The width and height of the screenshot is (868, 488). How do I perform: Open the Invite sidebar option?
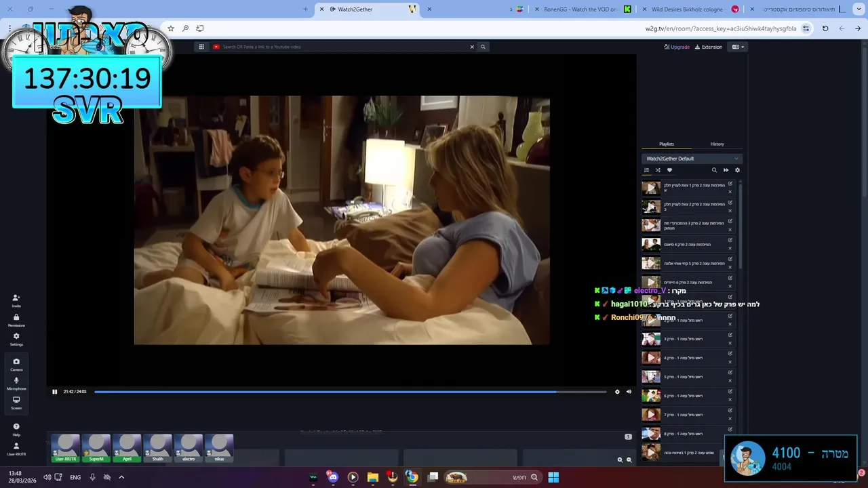(x=16, y=301)
